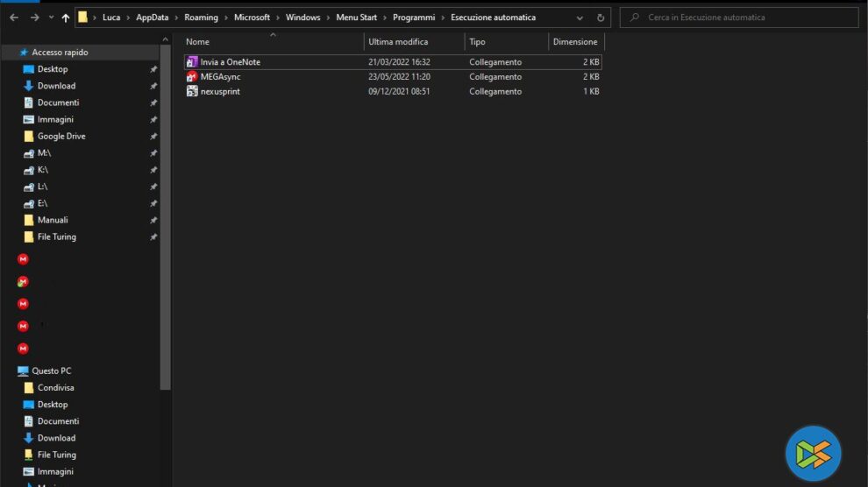Navigate to Microsoft in the breadcrumb
The image size is (868, 487).
[252, 18]
